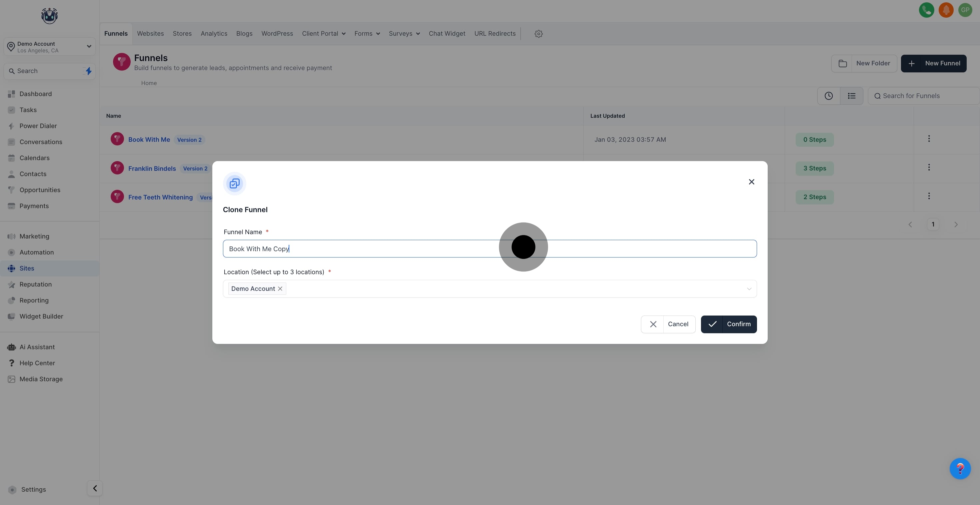The image size is (980, 505).
Task: Cancel the Clone Funnel dialog
Action: [x=668, y=324]
